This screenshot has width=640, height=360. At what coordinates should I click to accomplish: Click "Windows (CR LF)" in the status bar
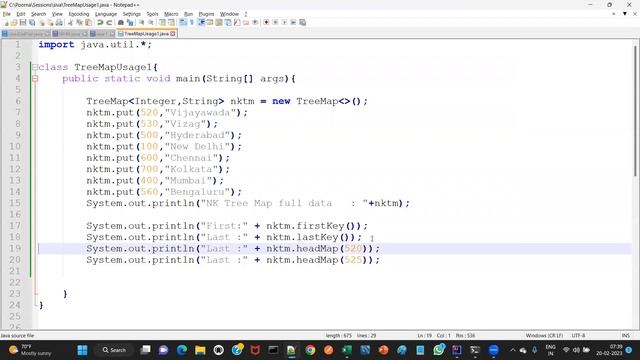coord(544,336)
